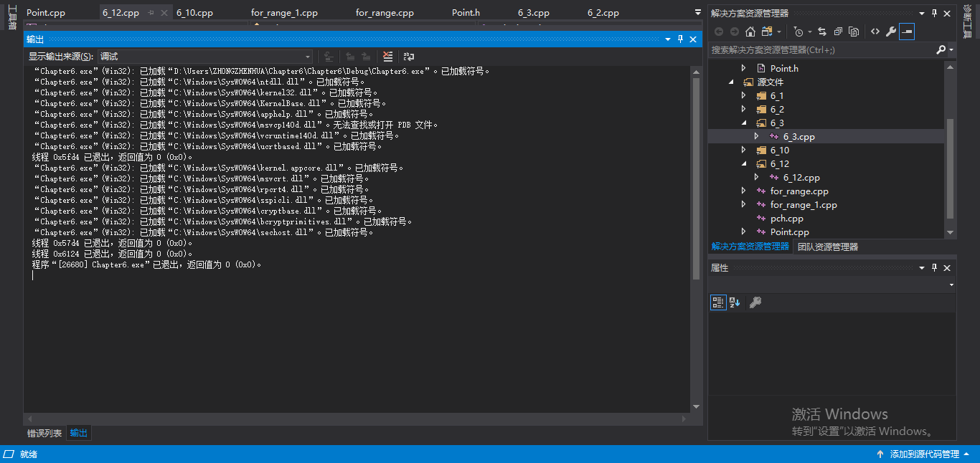Expand the 6_2 folder node
980x463 pixels.
coord(744,109)
